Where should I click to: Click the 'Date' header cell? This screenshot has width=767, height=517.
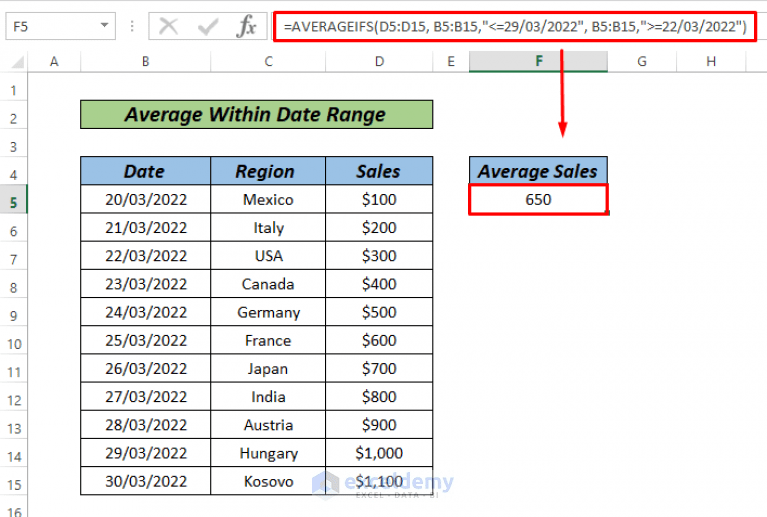[x=145, y=171]
